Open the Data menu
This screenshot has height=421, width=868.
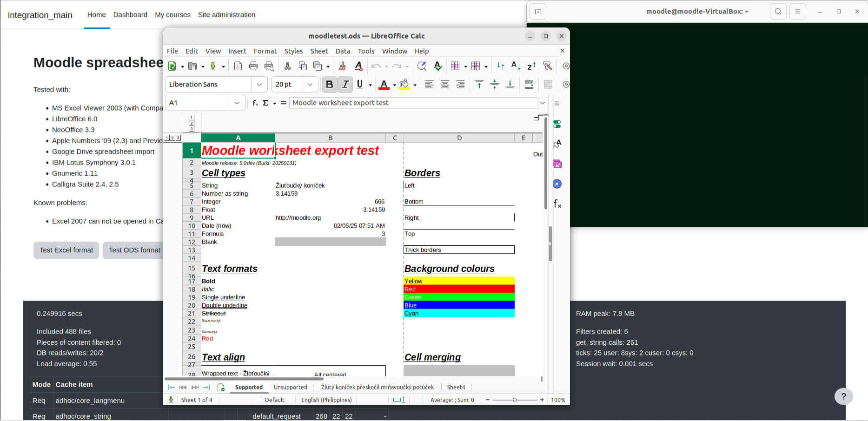tap(343, 51)
